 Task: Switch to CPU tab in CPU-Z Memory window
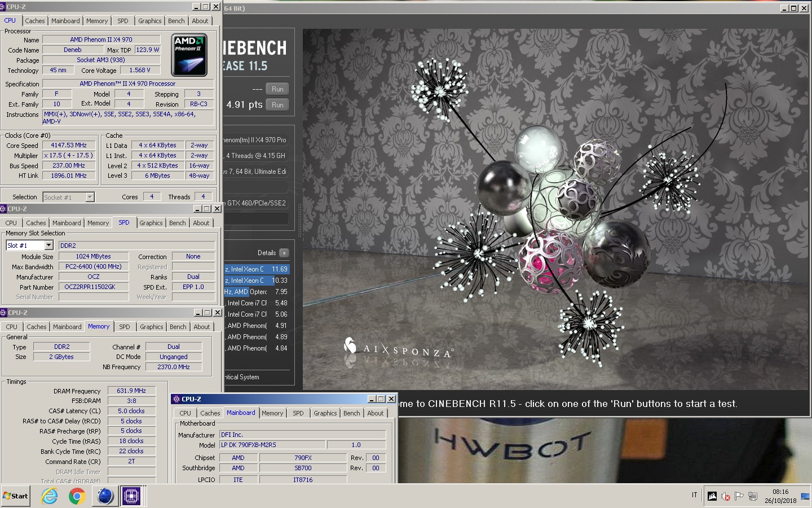click(x=12, y=327)
